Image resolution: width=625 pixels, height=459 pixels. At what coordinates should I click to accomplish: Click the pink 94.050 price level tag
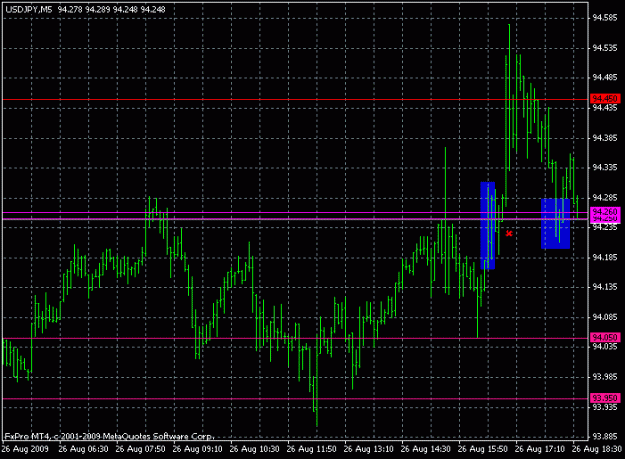pos(605,337)
